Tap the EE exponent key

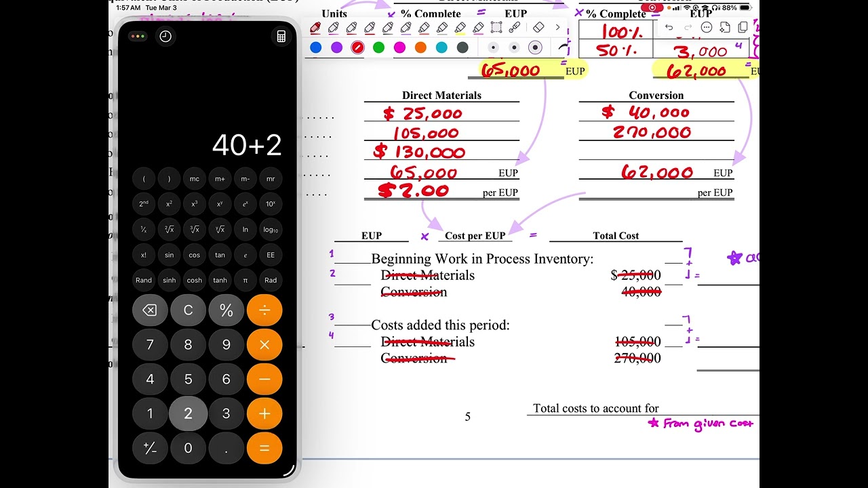271,255
